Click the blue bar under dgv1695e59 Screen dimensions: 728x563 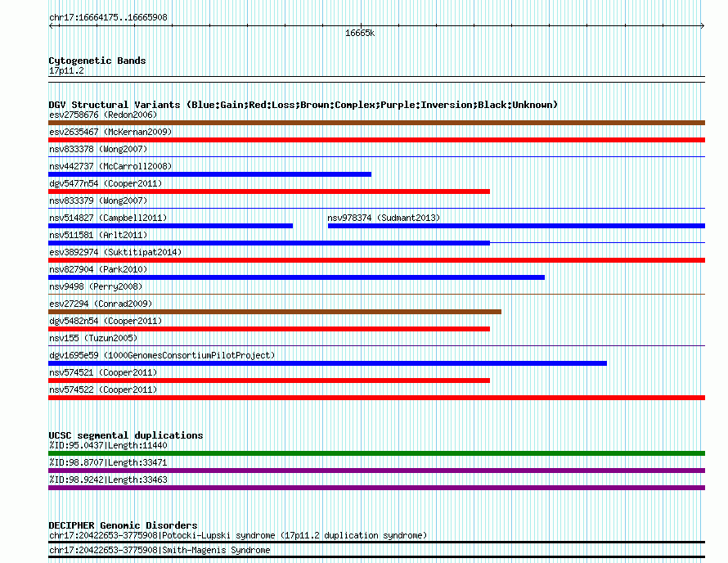click(327, 363)
